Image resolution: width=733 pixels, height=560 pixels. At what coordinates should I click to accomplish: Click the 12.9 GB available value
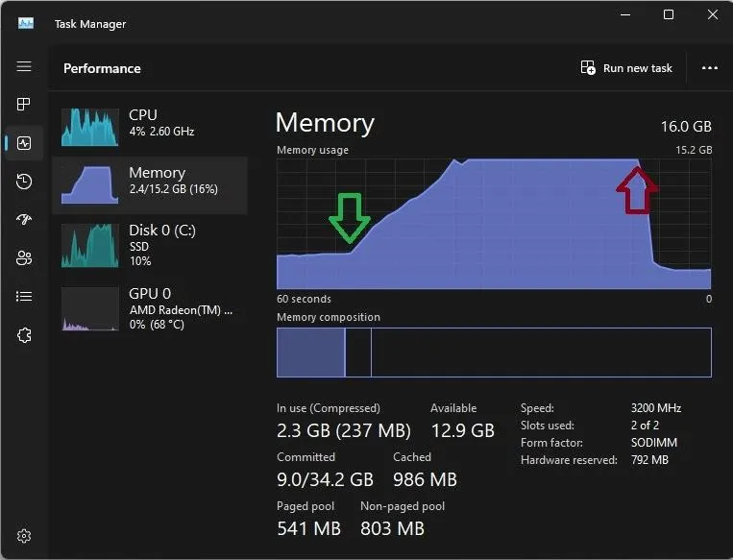(462, 430)
